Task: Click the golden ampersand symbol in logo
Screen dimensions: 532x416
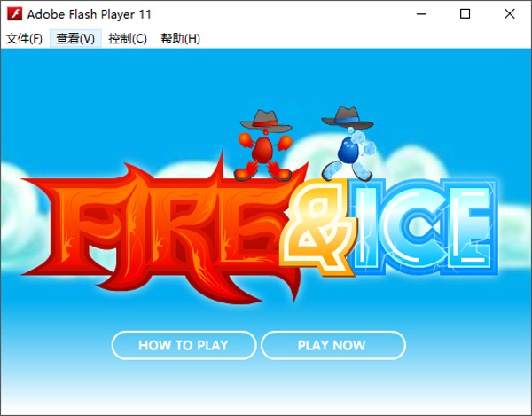Action: pos(318,227)
